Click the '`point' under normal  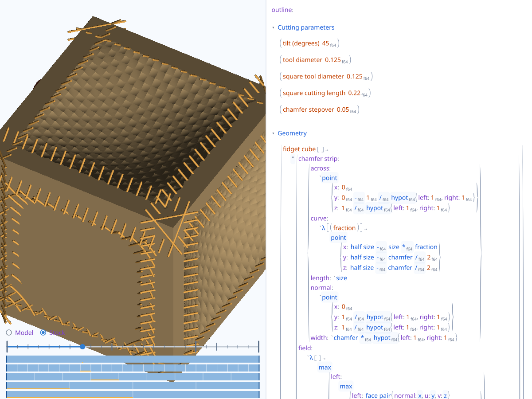(x=328, y=297)
